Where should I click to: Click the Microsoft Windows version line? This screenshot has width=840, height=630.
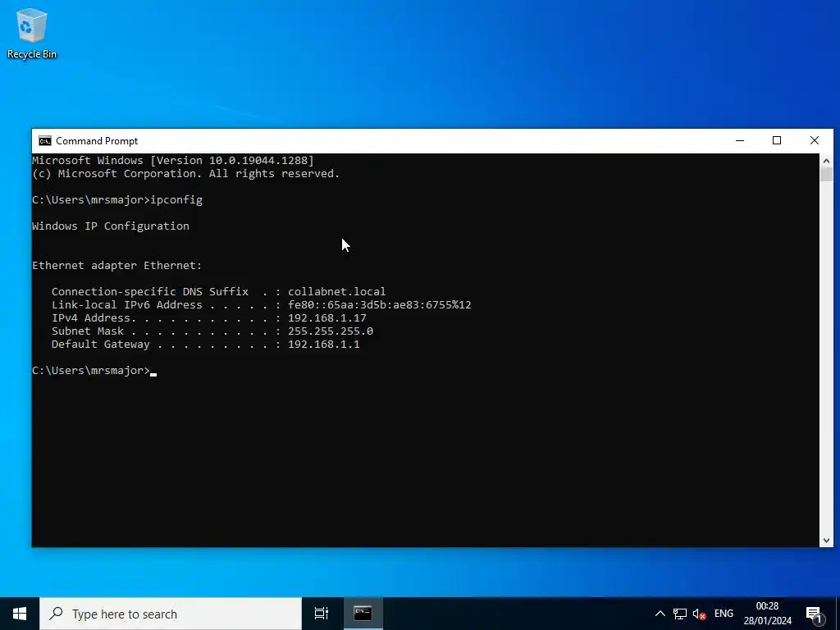[x=173, y=160]
